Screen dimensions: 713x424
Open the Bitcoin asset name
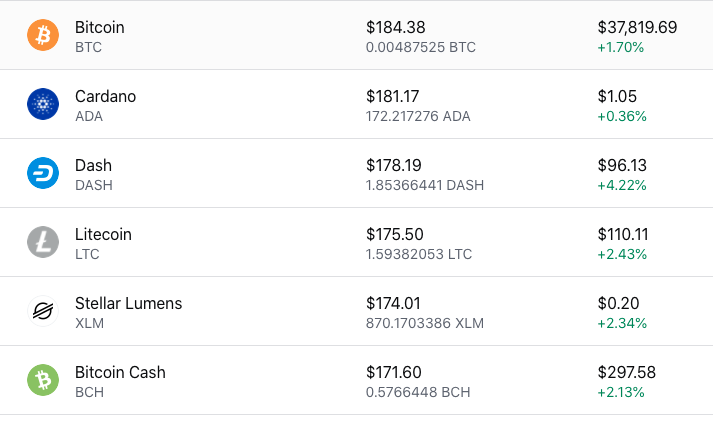(x=100, y=27)
